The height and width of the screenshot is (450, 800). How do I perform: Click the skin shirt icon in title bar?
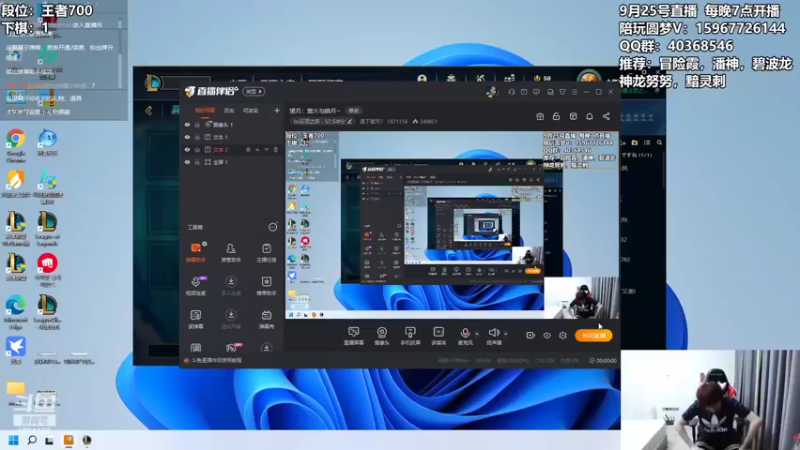click(562, 92)
